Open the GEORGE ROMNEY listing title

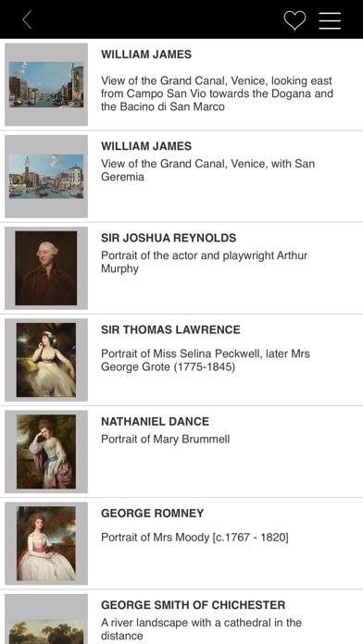coord(153,514)
